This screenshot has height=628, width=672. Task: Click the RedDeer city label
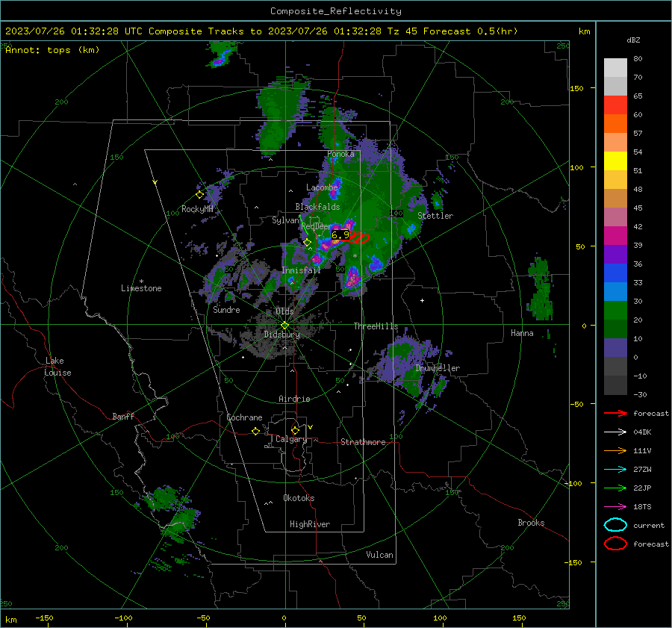pos(317,226)
